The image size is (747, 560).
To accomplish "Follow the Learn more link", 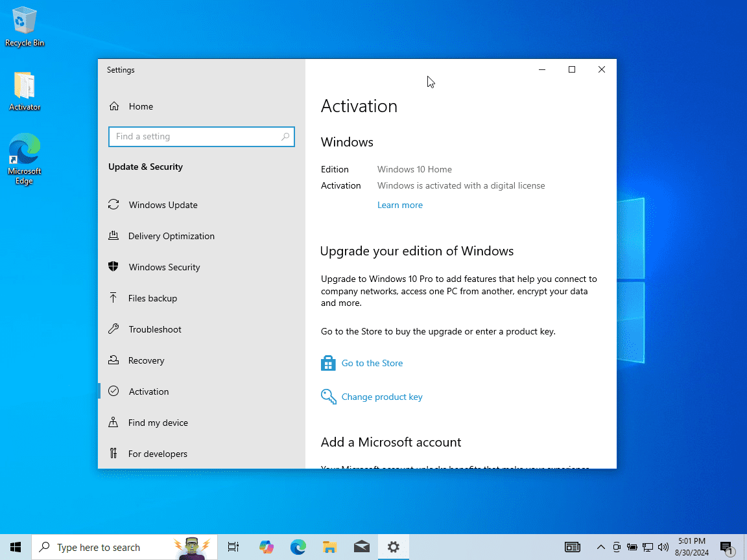I will coord(399,205).
